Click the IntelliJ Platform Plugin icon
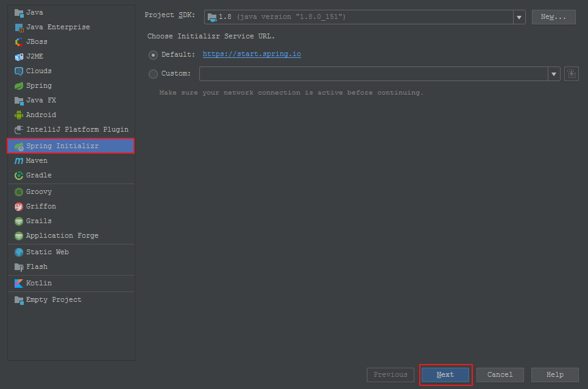 click(19, 130)
